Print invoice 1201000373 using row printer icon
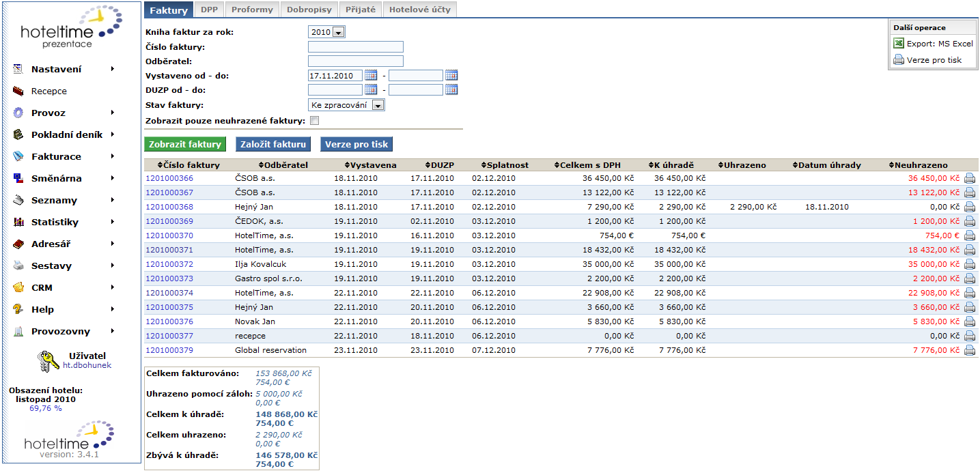 tap(970, 278)
